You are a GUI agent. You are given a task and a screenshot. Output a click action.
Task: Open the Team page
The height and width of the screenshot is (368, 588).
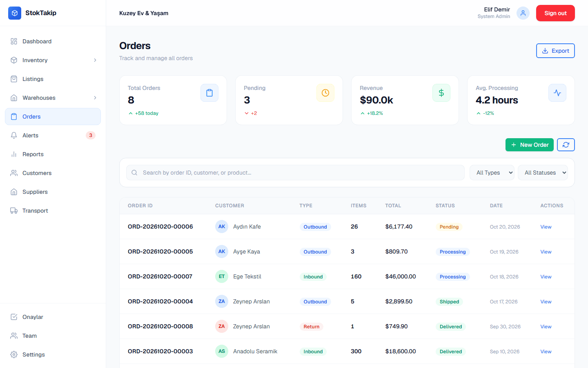53,336
